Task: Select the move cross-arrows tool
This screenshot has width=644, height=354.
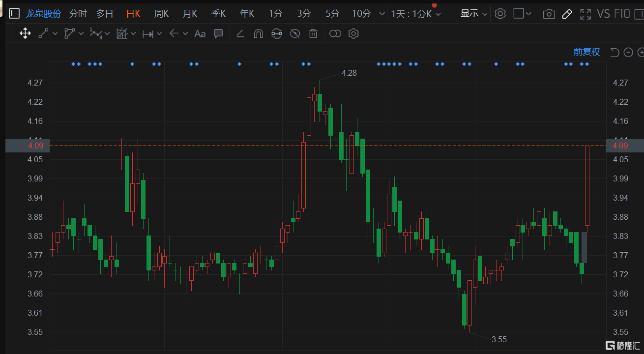Action: (x=25, y=33)
